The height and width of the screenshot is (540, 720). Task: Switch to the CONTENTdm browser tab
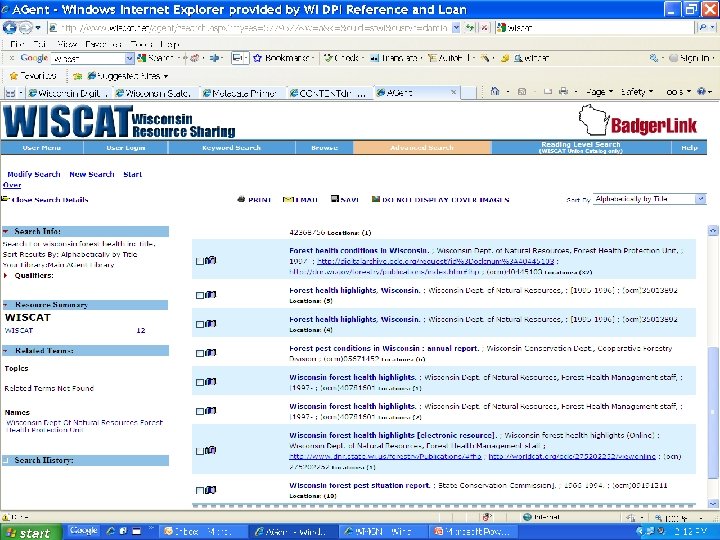[330, 93]
